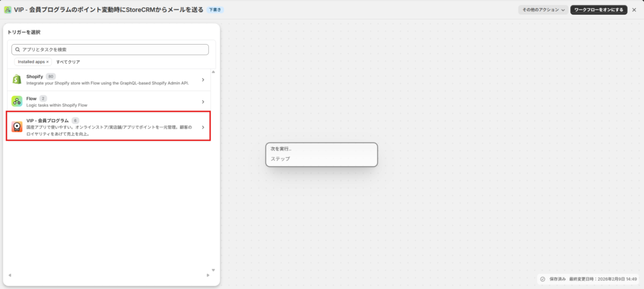The height and width of the screenshot is (289, 644).
Task: Click the Flow app icon in list
Action: [17, 101]
